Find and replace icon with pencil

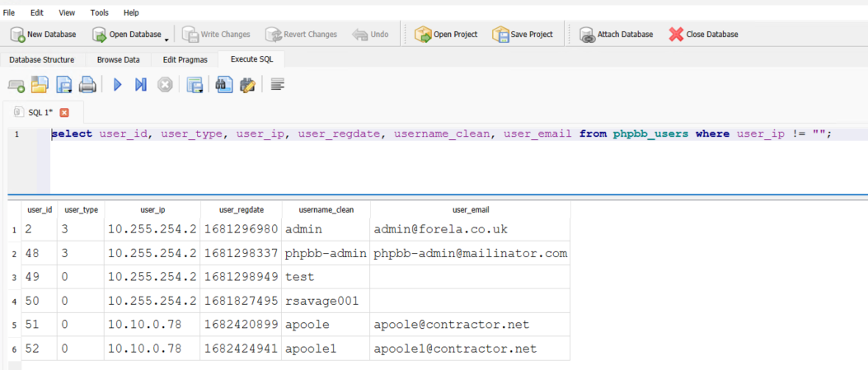pyautogui.click(x=247, y=85)
